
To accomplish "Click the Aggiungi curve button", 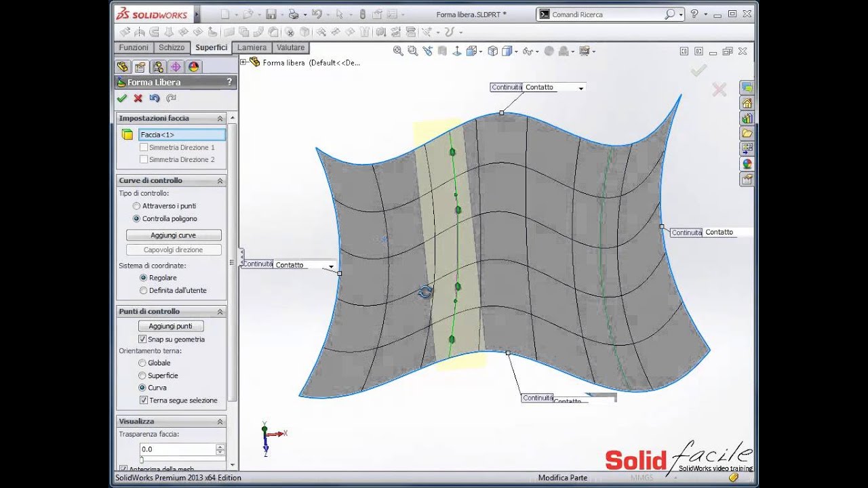I will click(x=174, y=235).
